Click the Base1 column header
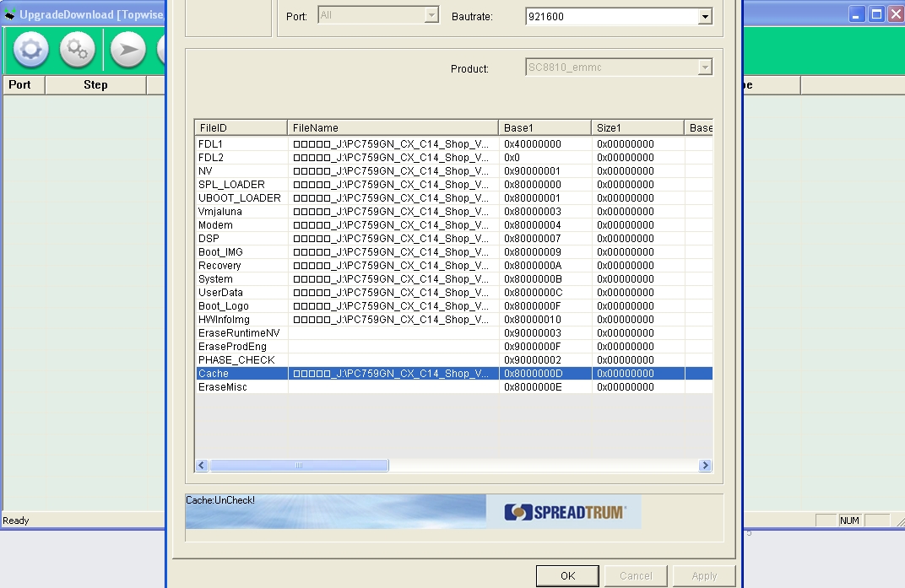 tap(545, 127)
